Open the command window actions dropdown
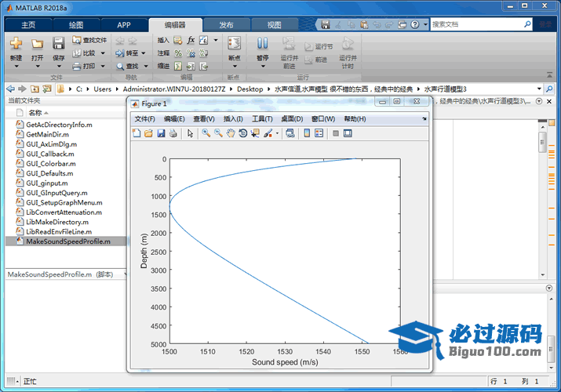561x392 pixels. (x=549, y=288)
